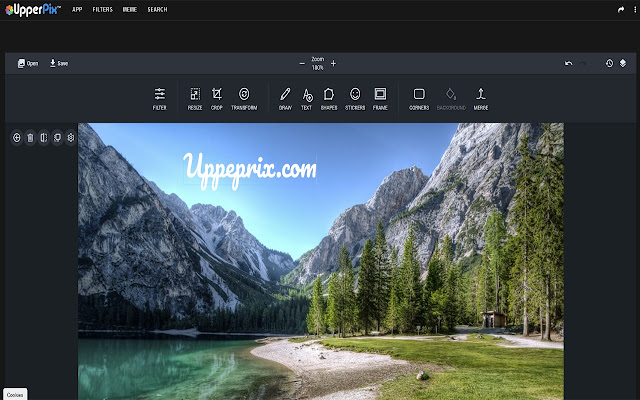Click the circled arrow object icon
The width and height of the screenshot is (640, 400).
click(x=16, y=138)
